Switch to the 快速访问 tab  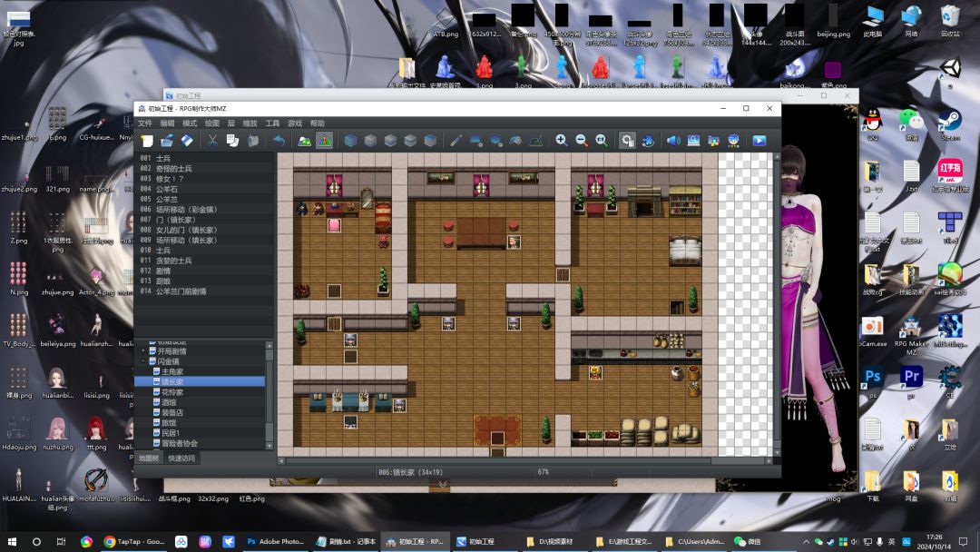(181, 458)
